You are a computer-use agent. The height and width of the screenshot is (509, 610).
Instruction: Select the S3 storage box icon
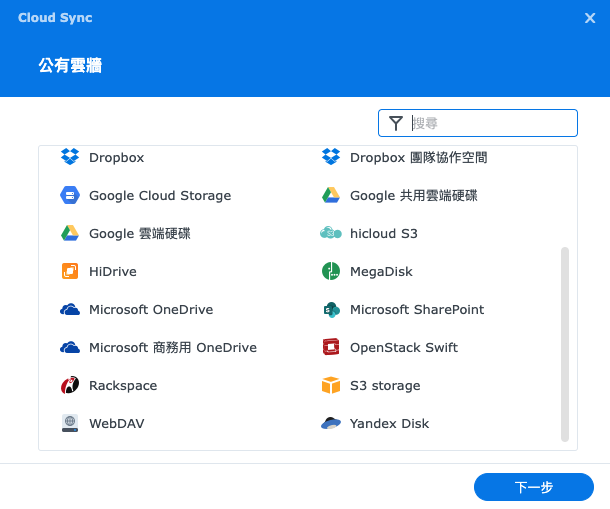pos(331,385)
